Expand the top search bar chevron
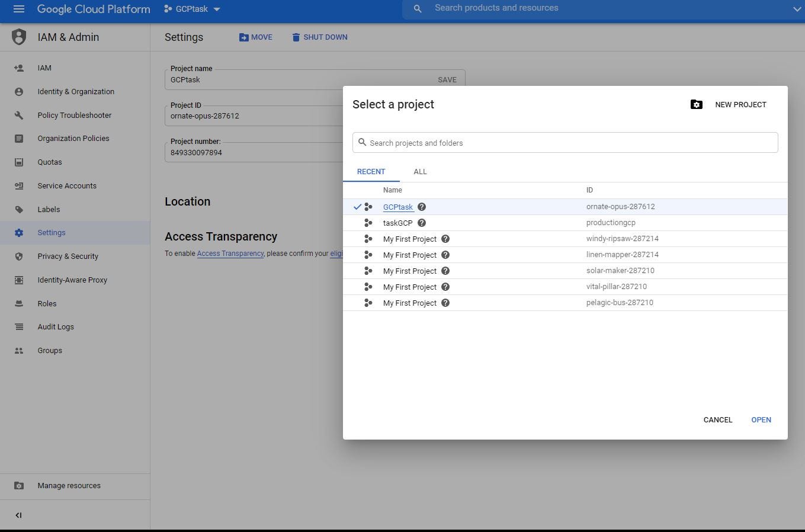Image resolution: width=805 pixels, height=532 pixels. (x=797, y=9)
